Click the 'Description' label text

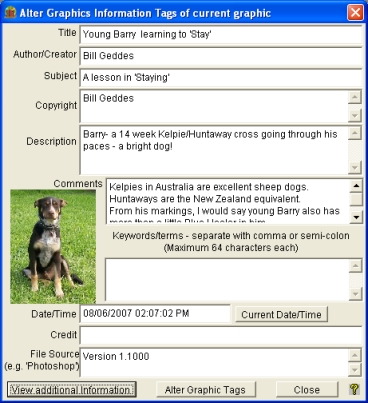[x=51, y=141]
